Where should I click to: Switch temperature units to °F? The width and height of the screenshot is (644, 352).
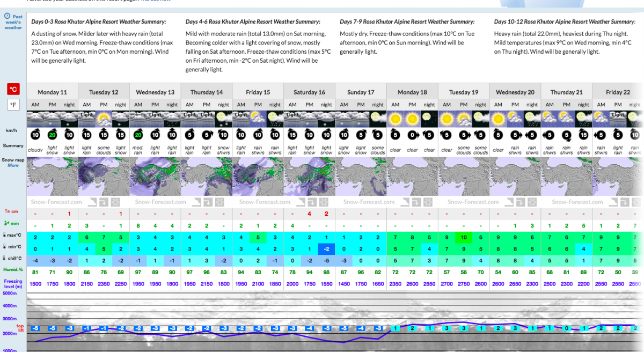[13, 105]
